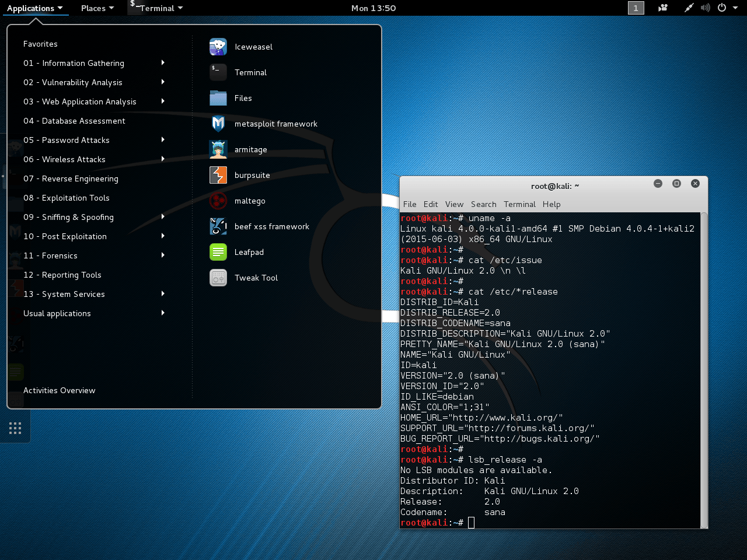Open the Places dropdown in top bar

tap(97, 8)
